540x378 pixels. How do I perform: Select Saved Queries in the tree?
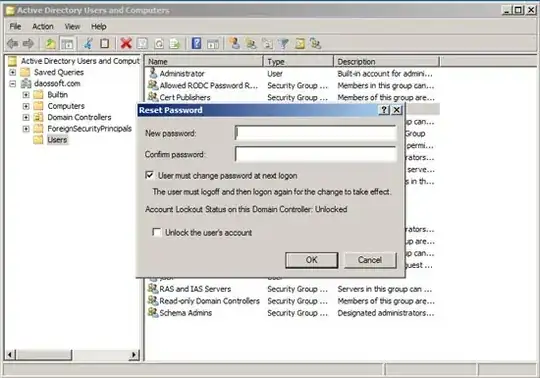pyautogui.click(x=59, y=72)
